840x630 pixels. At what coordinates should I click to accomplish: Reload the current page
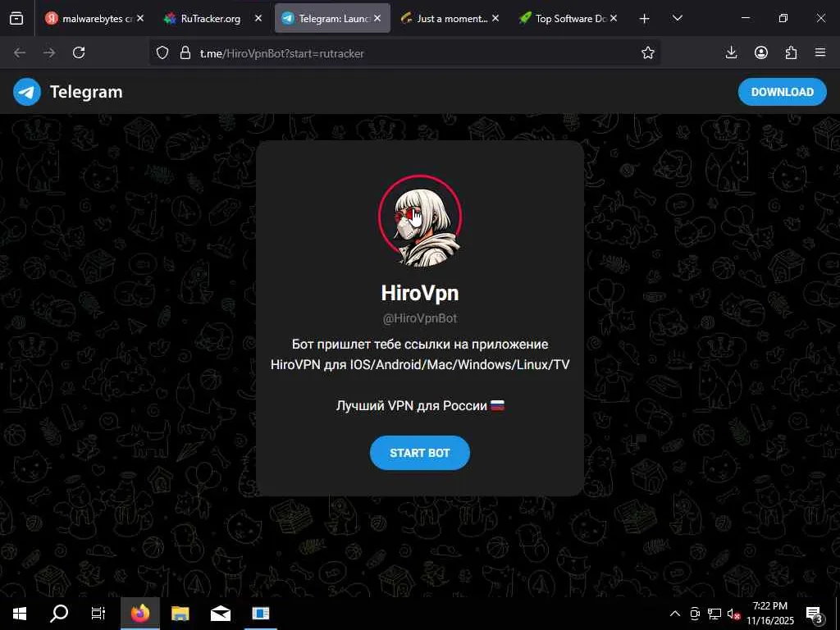pyautogui.click(x=79, y=52)
